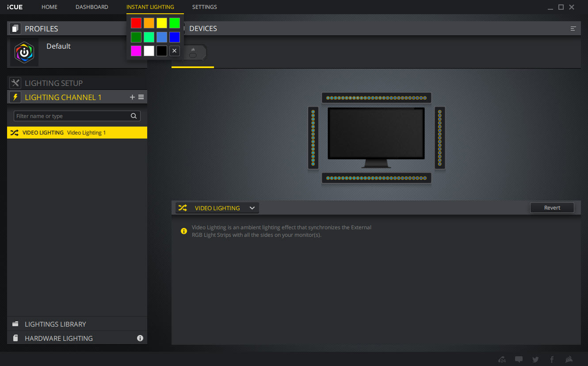Screen dimensions: 588x366
Task: Select the red instant lighting color
Action: tap(136, 23)
